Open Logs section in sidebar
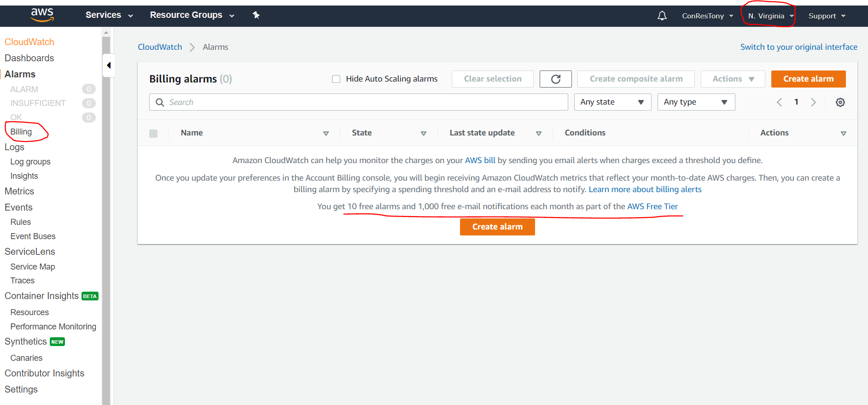Screen dimensions: 868x405 tap(14, 147)
